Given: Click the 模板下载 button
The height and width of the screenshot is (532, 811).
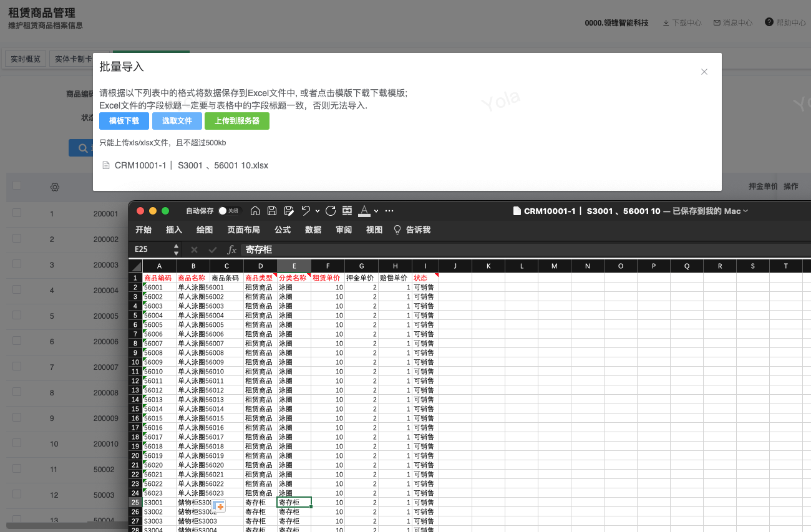Looking at the screenshot, I should (124, 121).
